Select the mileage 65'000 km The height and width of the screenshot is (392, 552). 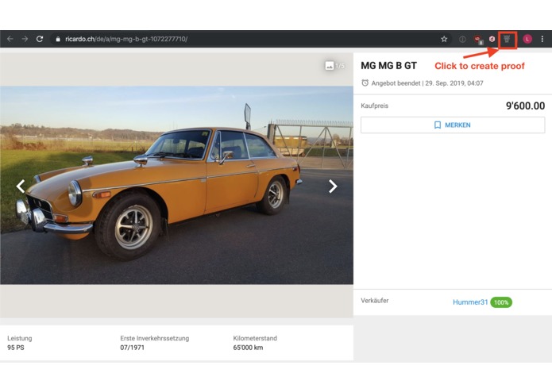(x=248, y=348)
